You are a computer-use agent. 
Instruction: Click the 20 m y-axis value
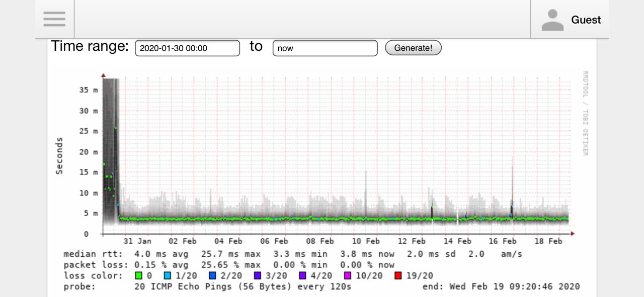[x=89, y=152]
